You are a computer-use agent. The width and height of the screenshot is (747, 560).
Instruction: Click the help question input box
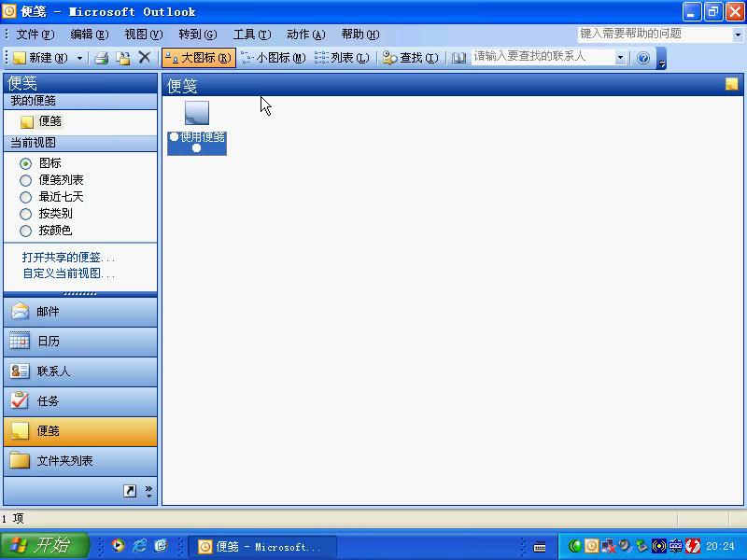click(655, 34)
